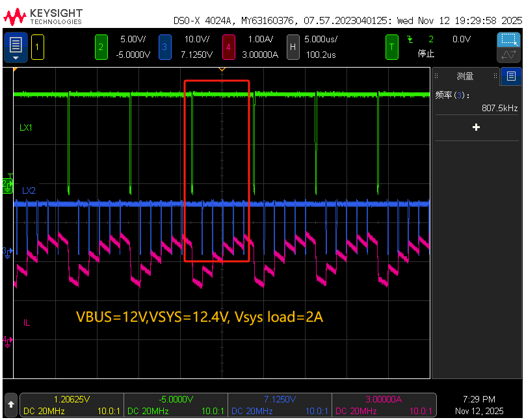This screenshot has height=420, width=524.
Task: Click channel 1 status 1.20625V cell
Action: pos(72,404)
